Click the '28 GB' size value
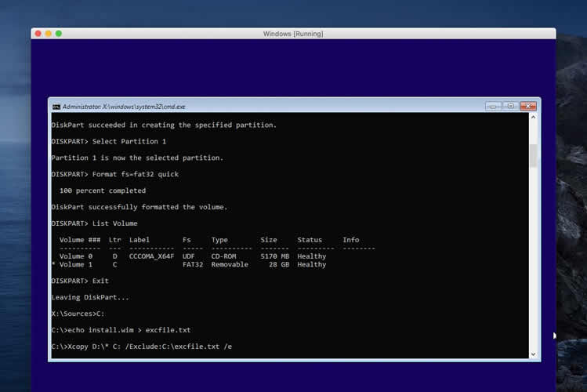 pos(279,265)
